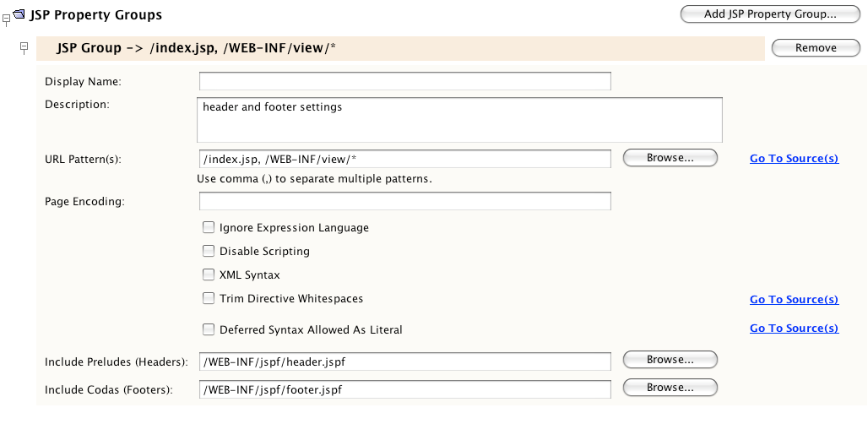868x424 pixels.
Task: Check the XML Syntax option
Action: [209, 275]
